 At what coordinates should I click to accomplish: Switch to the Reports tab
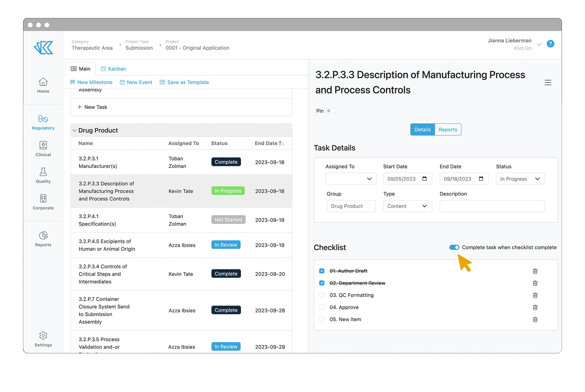point(448,129)
